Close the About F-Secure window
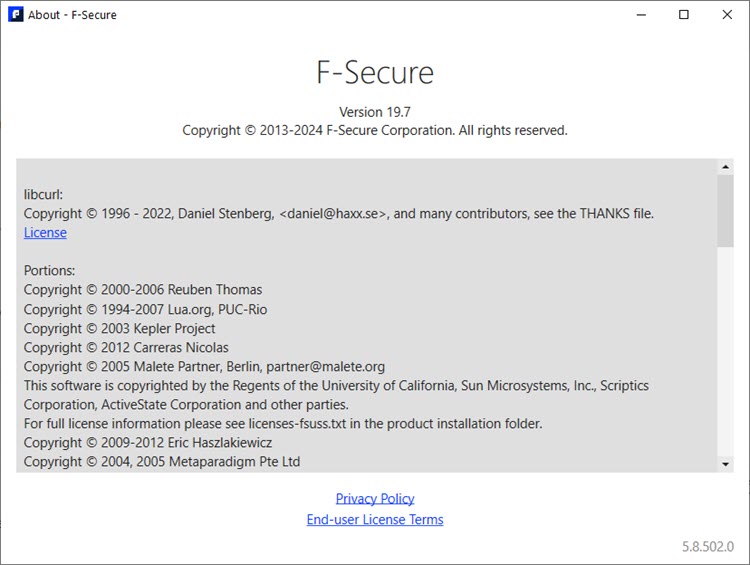The width and height of the screenshot is (750, 565). (x=728, y=15)
